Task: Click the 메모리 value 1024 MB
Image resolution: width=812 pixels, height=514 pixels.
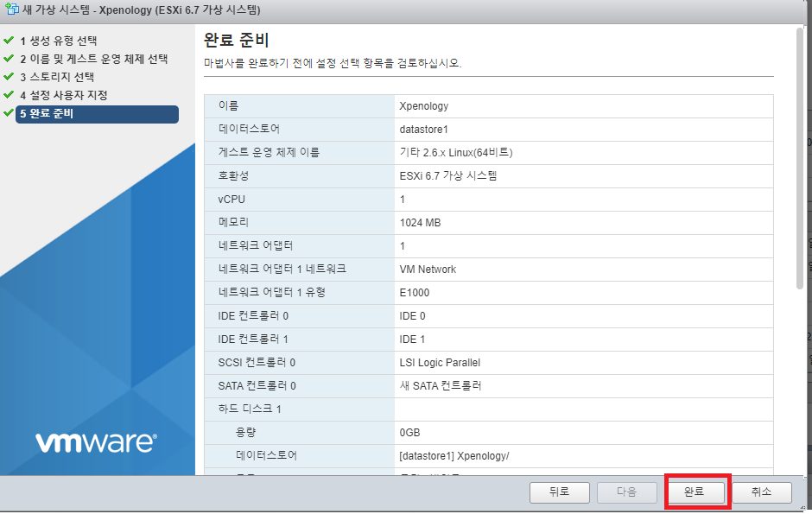Action: pyautogui.click(x=420, y=223)
